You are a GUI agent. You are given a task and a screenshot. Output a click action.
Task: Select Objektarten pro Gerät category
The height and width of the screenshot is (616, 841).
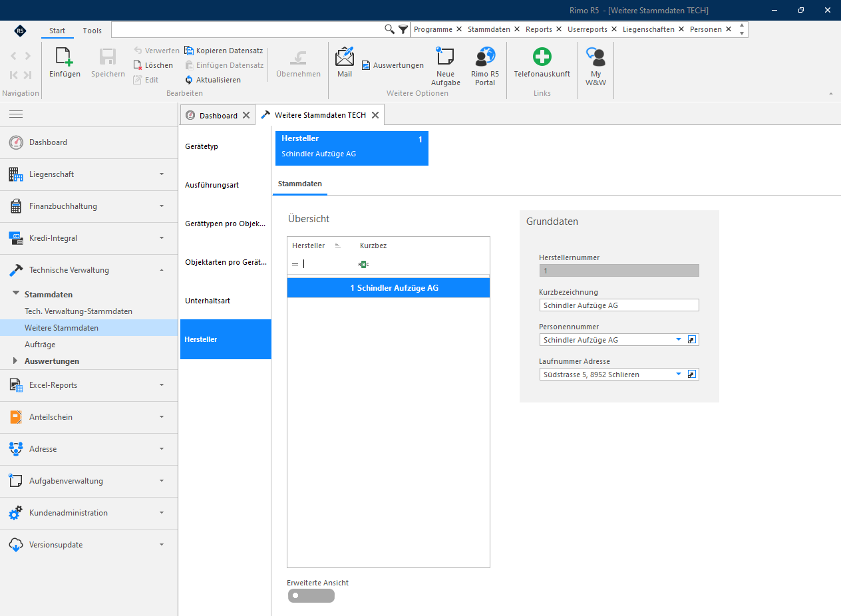(x=226, y=262)
